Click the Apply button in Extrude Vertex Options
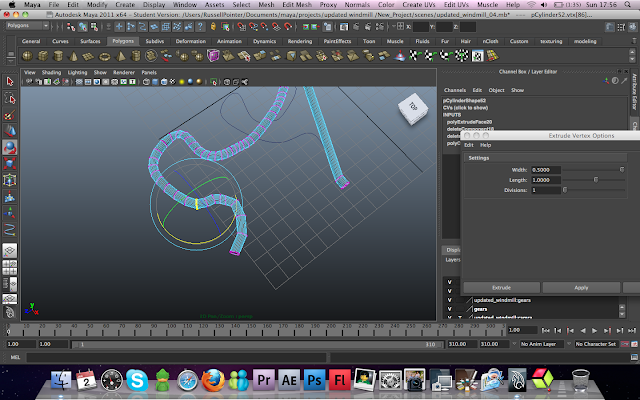 click(581, 288)
